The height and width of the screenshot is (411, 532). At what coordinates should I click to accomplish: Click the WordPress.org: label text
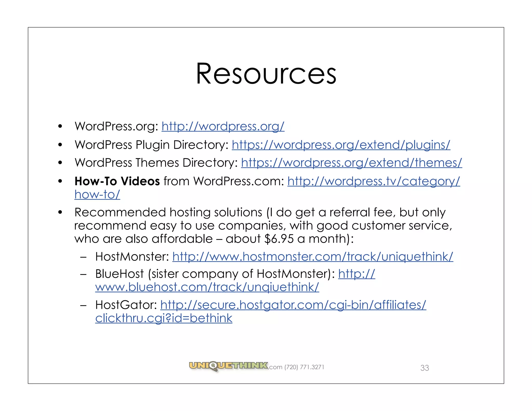click(116, 127)
